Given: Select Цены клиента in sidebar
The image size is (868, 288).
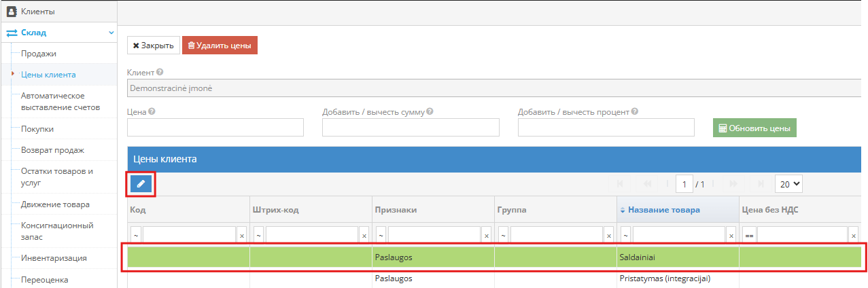Looking at the screenshot, I should point(48,75).
